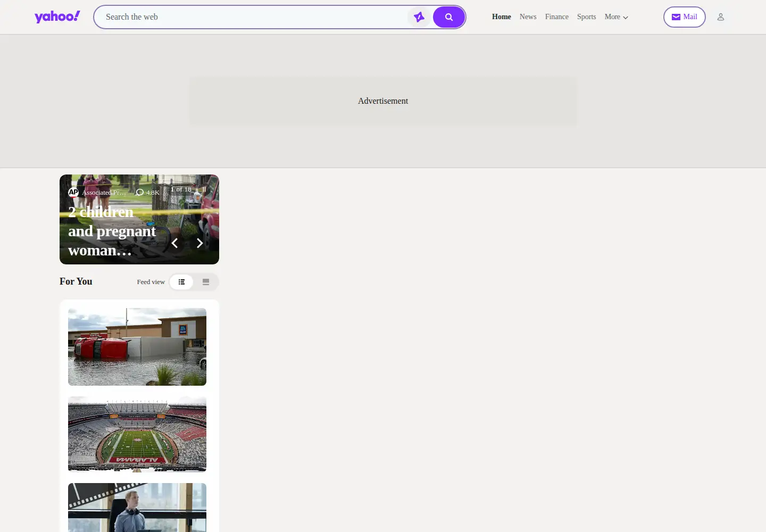
Task: Click the '1 of 18' slide counter
Action: pos(181,189)
